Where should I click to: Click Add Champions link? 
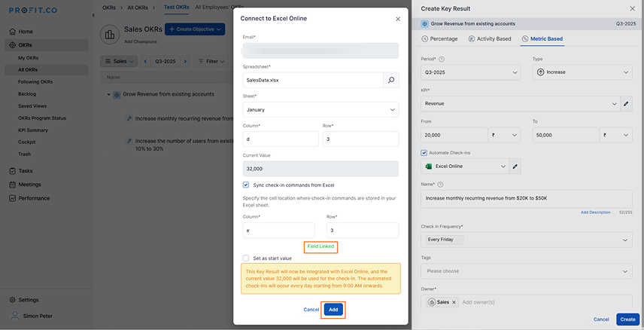pyautogui.click(x=141, y=41)
